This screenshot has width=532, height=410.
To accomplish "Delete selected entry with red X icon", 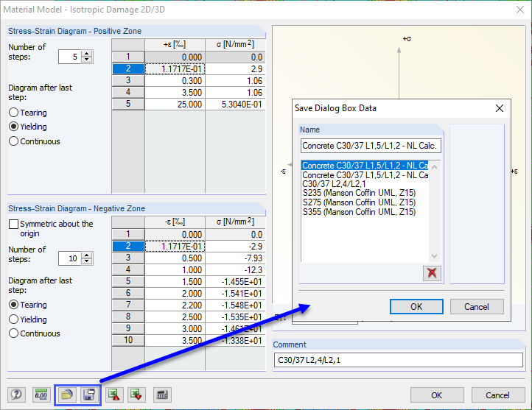I will [x=432, y=273].
